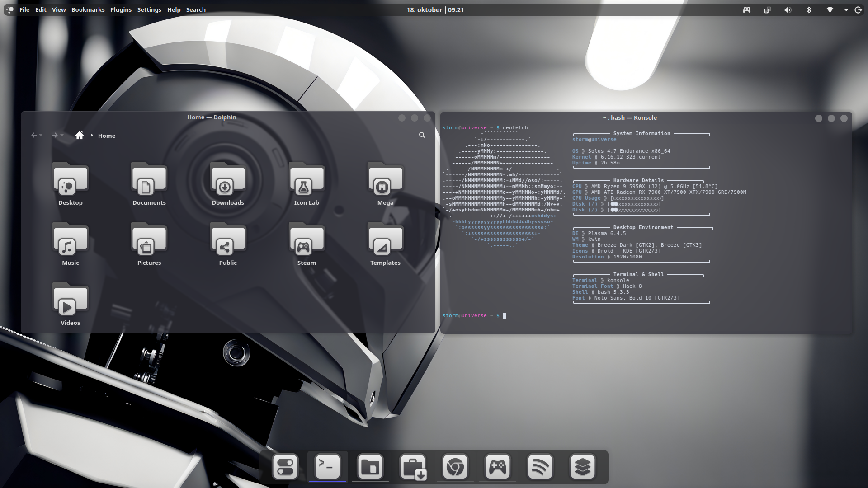Click the Dolphin search magnifier icon

422,135
